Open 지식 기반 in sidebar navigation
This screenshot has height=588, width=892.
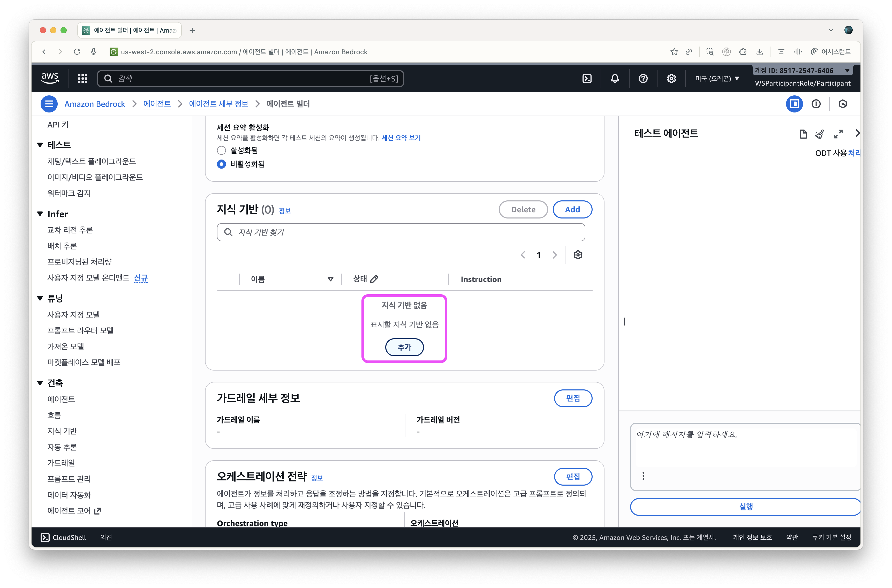click(x=62, y=431)
